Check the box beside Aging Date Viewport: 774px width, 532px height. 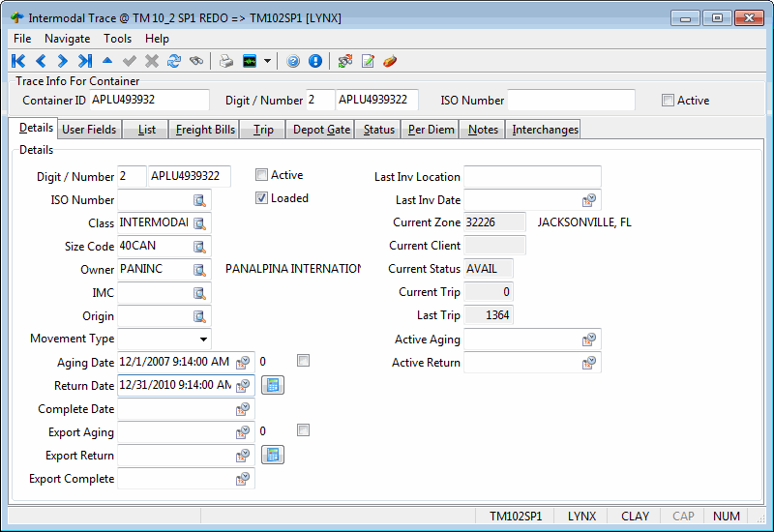[x=304, y=361]
